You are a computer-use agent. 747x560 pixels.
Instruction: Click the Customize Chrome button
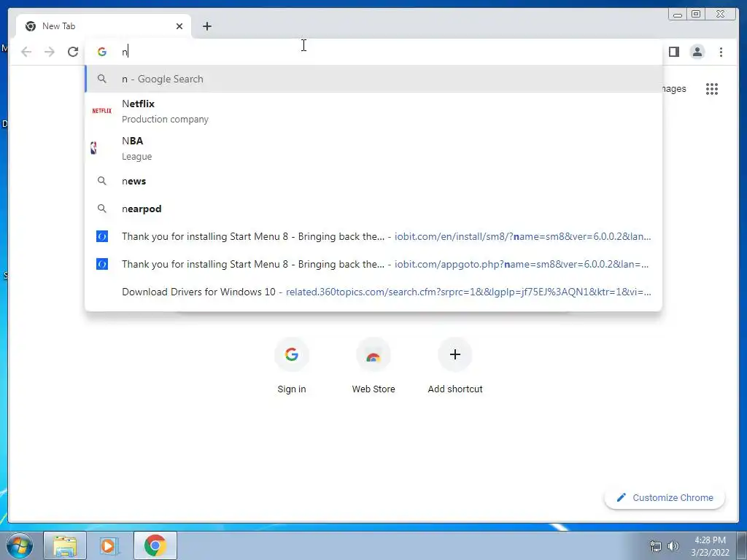tap(665, 497)
